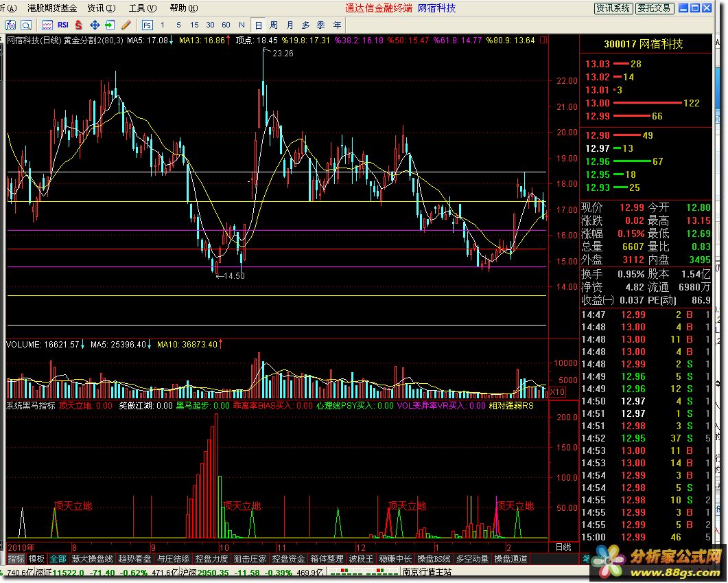
Task: Switch to 30-minute period
Action: (210, 25)
